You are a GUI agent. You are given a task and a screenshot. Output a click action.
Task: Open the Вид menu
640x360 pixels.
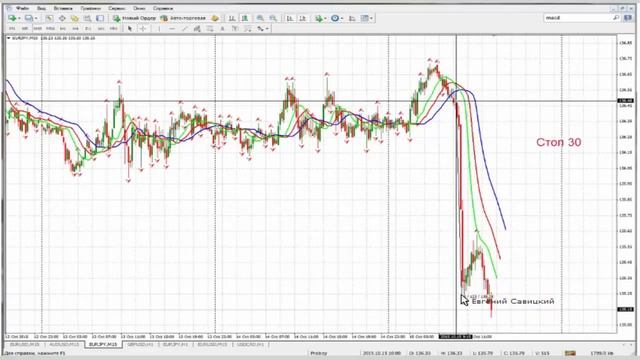point(42,8)
